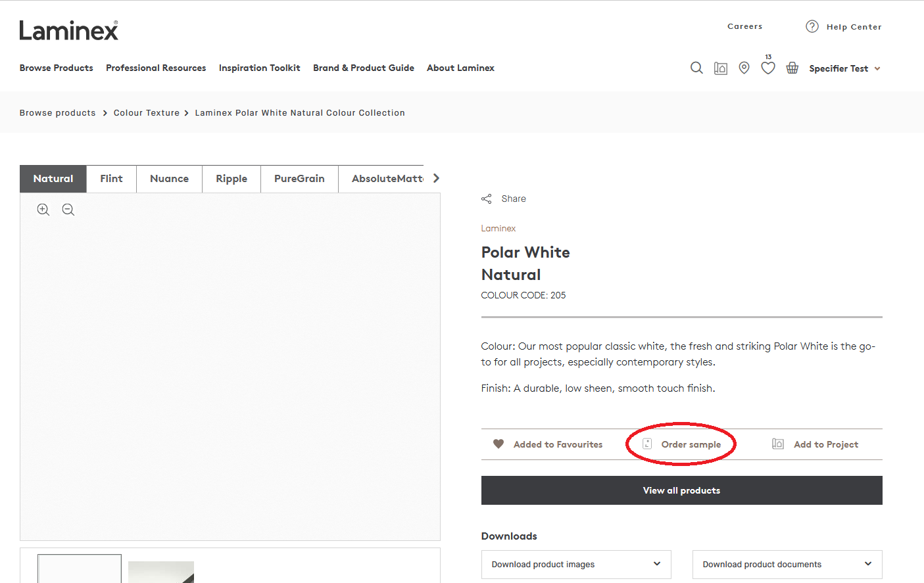Zoom in on the product image

tap(43, 210)
